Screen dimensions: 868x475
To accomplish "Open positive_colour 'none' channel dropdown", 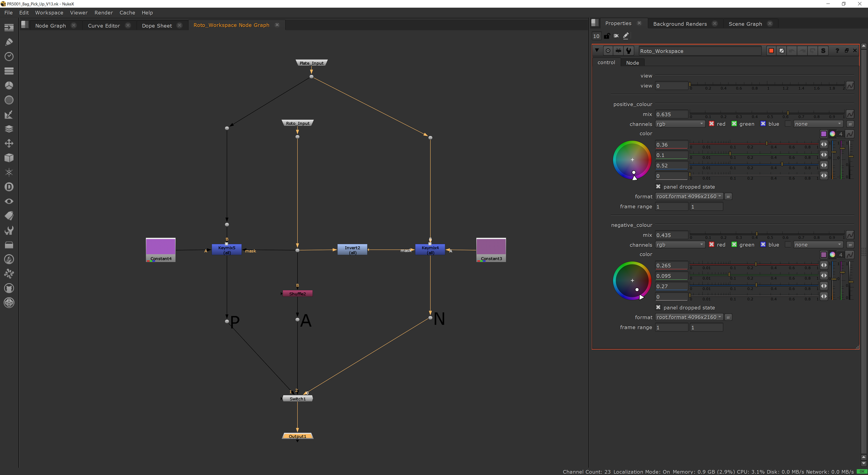I will (818, 124).
